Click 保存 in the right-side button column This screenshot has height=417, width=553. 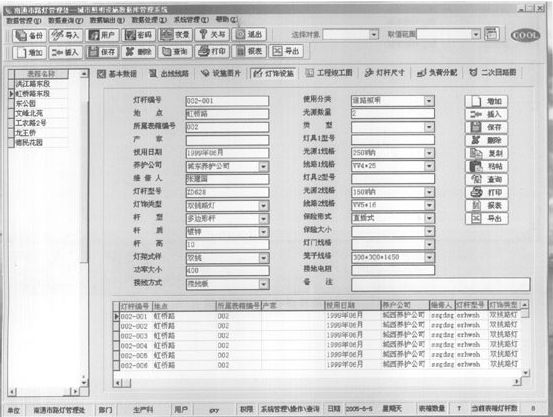tap(486, 127)
